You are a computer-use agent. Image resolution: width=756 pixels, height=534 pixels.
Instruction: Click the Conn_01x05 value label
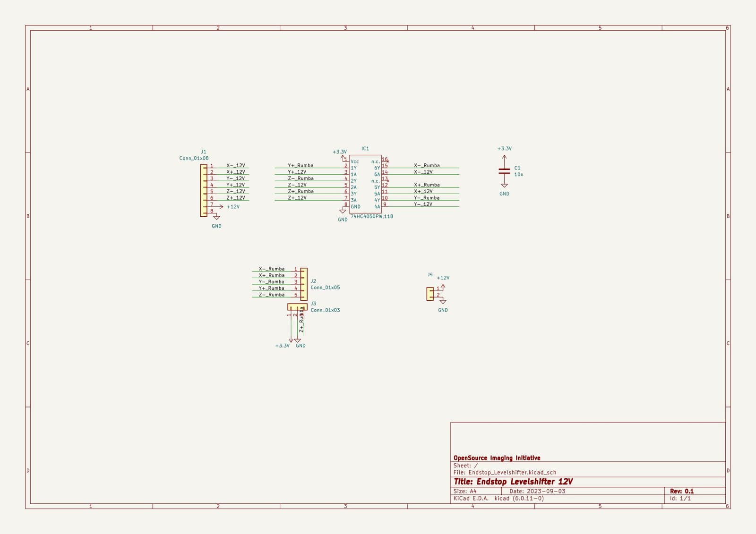tap(325, 287)
